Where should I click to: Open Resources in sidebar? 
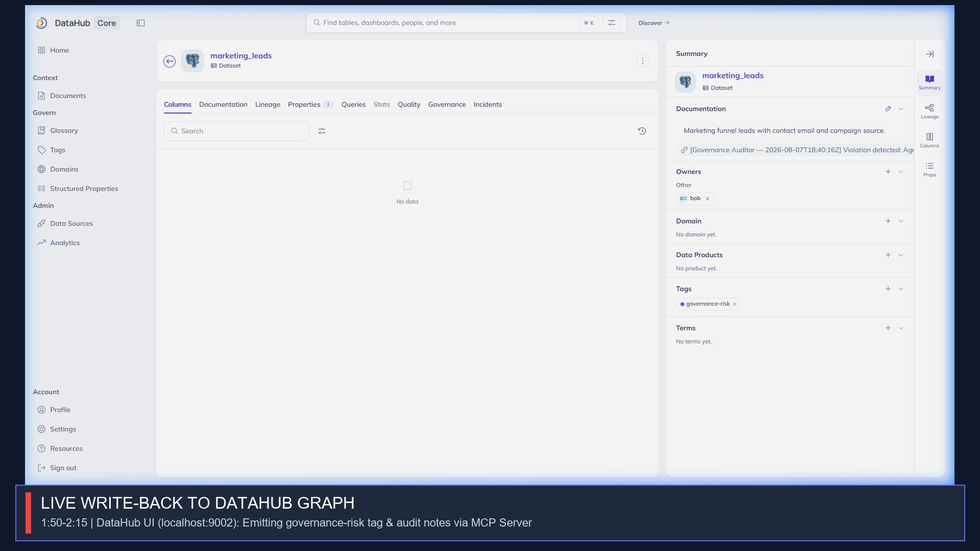[x=60, y=448]
